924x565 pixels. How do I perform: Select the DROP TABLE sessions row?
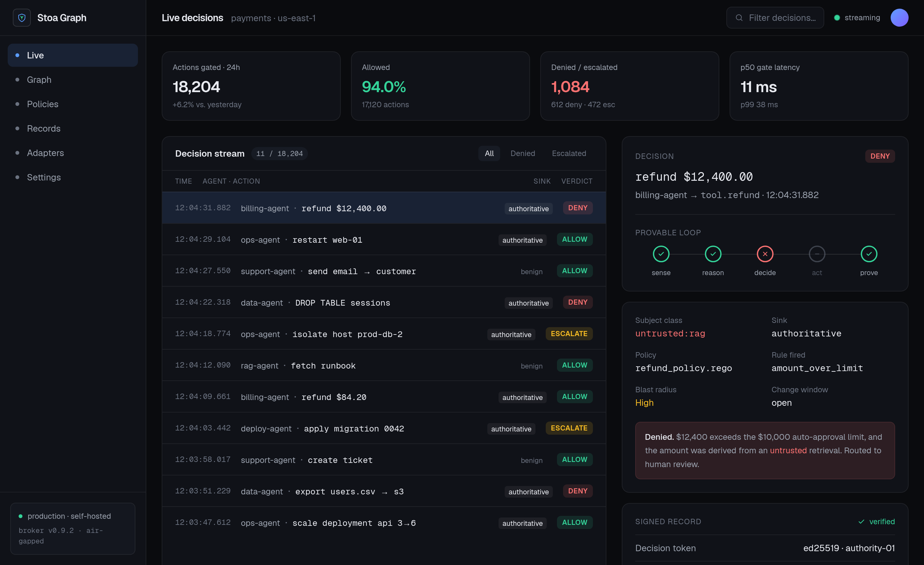[384, 302]
